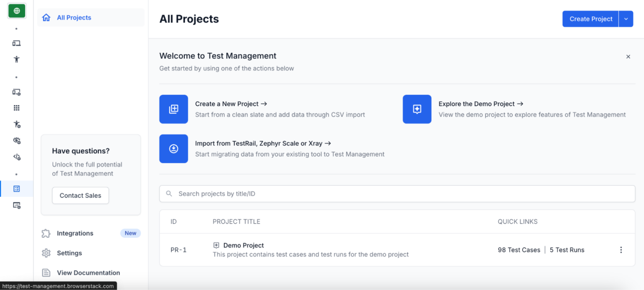Viewport: 644px width, 290px height.
Task: Select the App Automate device settings icon
Action: tap(17, 92)
